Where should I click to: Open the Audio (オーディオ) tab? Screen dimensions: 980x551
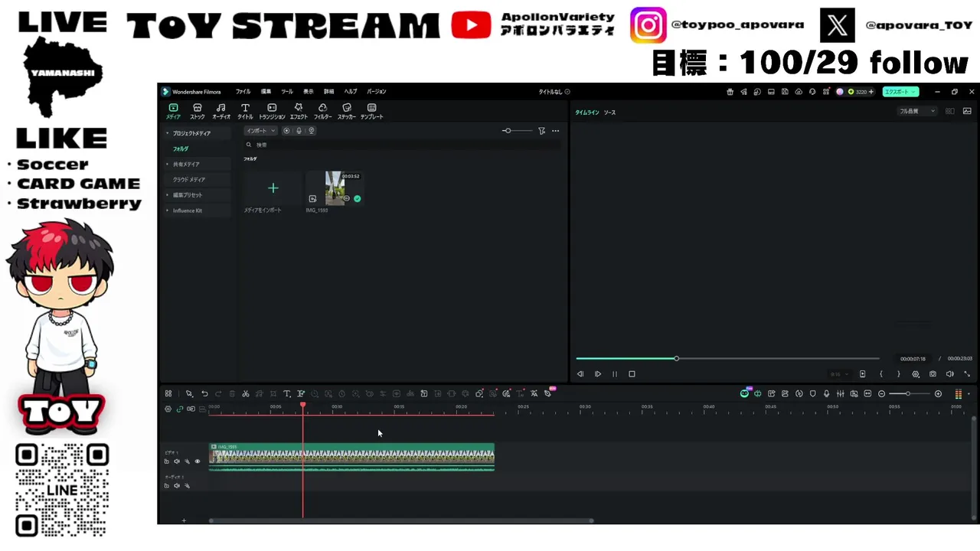click(221, 112)
